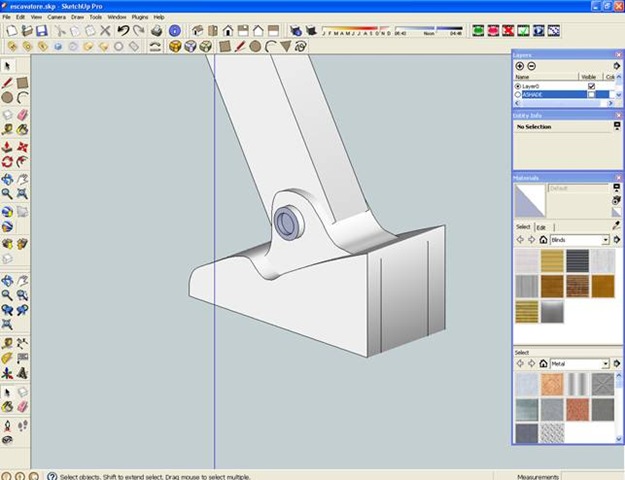Open the Blinds material library dropdown
This screenshot has width=625, height=480.
605,240
